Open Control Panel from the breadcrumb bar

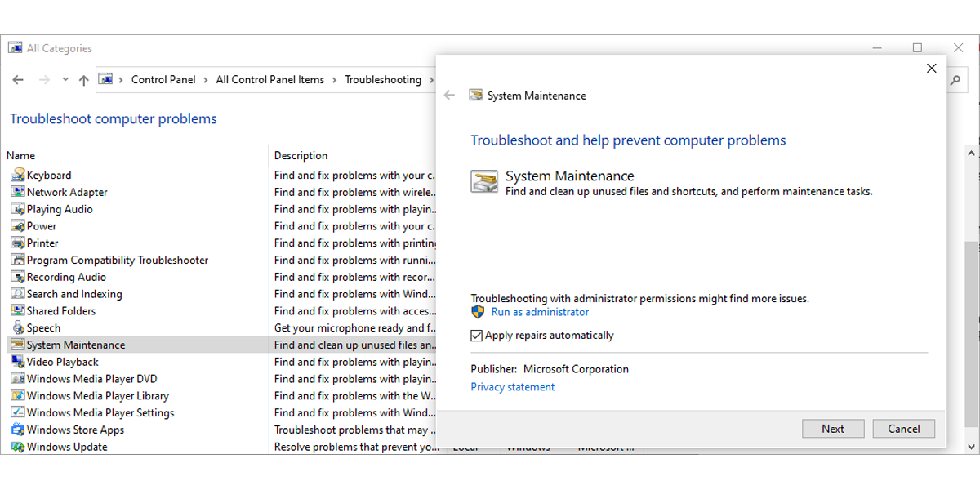[x=163, y=79]
